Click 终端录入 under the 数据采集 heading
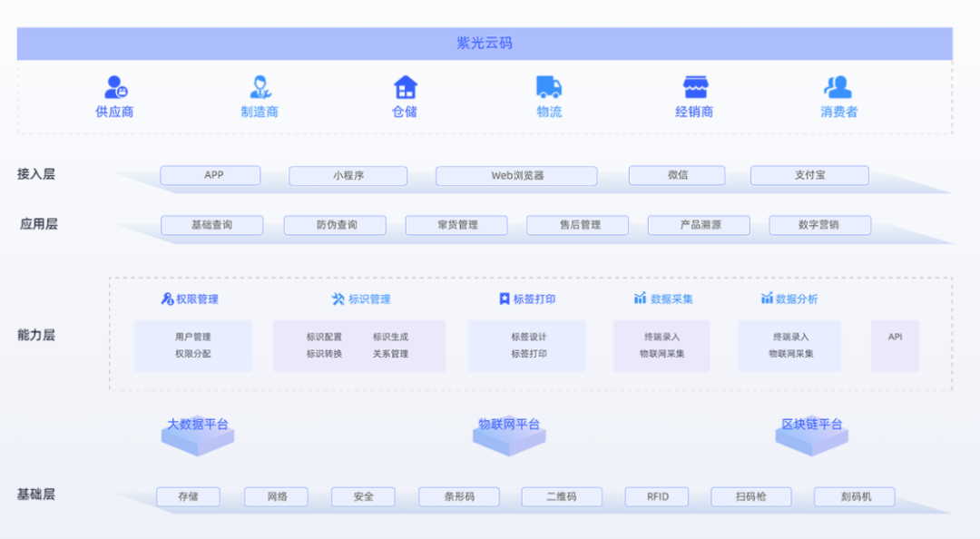Image resolution: width=980 pixels, height=539 pixels. (x=661, y=337)
